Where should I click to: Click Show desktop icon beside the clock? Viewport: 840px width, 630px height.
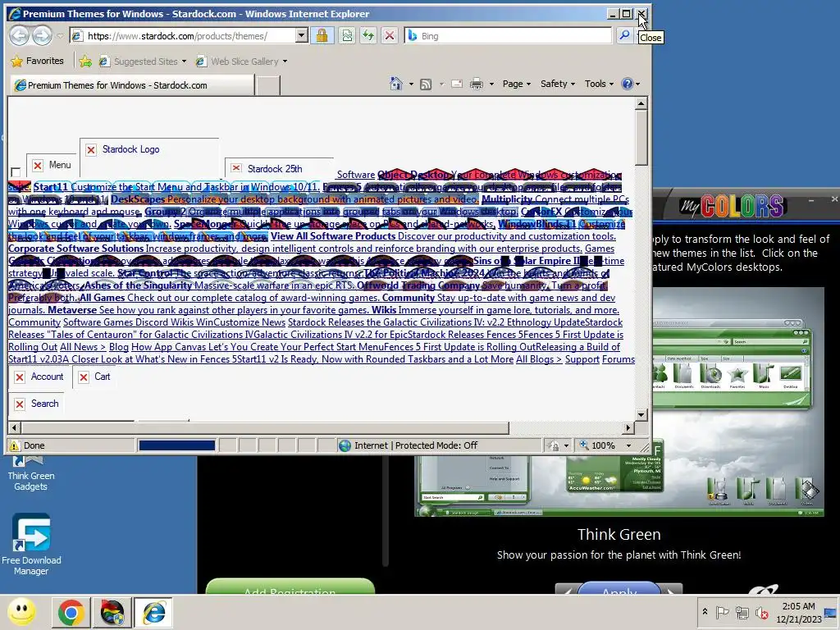click(x=831, y=612)
